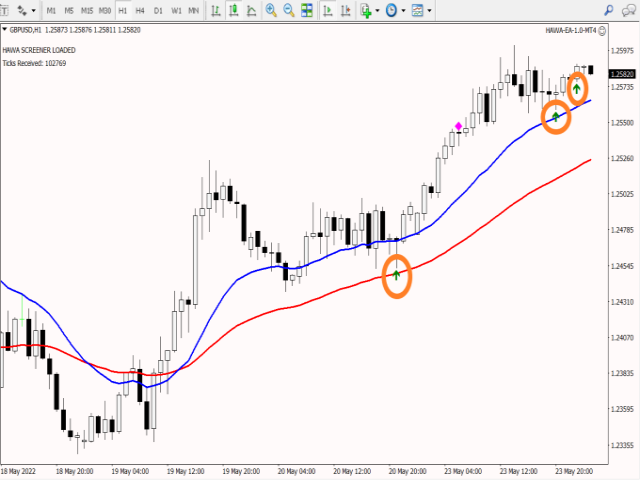Click the GBPUSD,H1 chart menu triangle
The width and height of the screenshot is (640, 480).
(x=5, y=29)
